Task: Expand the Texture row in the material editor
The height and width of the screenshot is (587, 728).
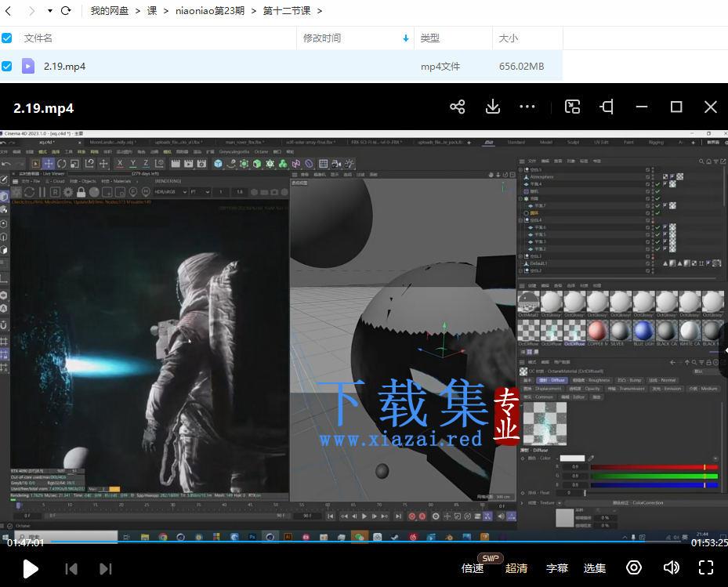Action: 522,502
